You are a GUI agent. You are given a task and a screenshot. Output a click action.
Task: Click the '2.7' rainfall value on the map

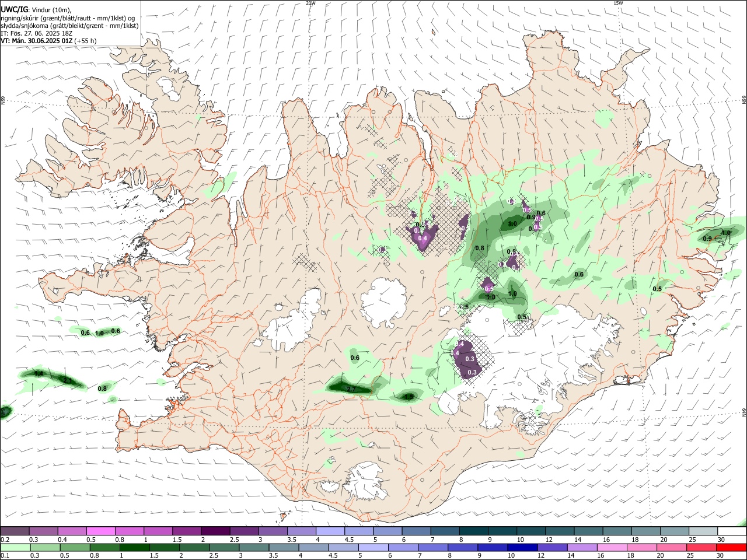pyautogui.click(x=351, y=388)
